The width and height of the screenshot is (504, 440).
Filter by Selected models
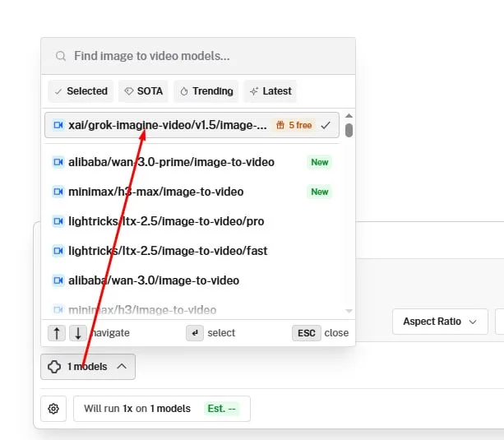[x=81, y=91]
